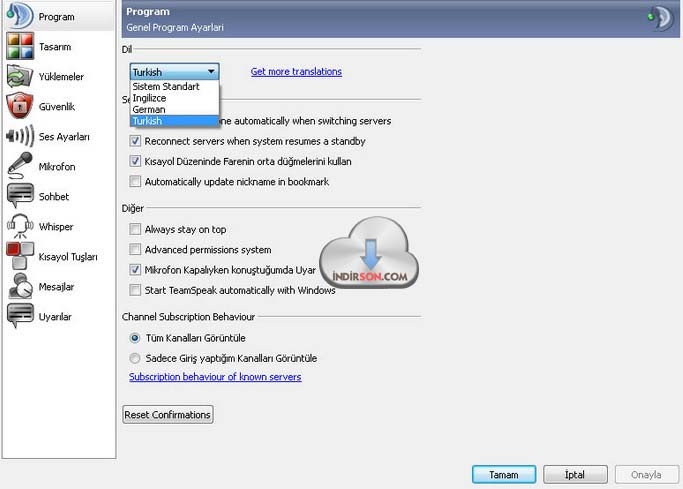Select the Tasarım colored squares icon
683x489 pixels.
(20, 46)
